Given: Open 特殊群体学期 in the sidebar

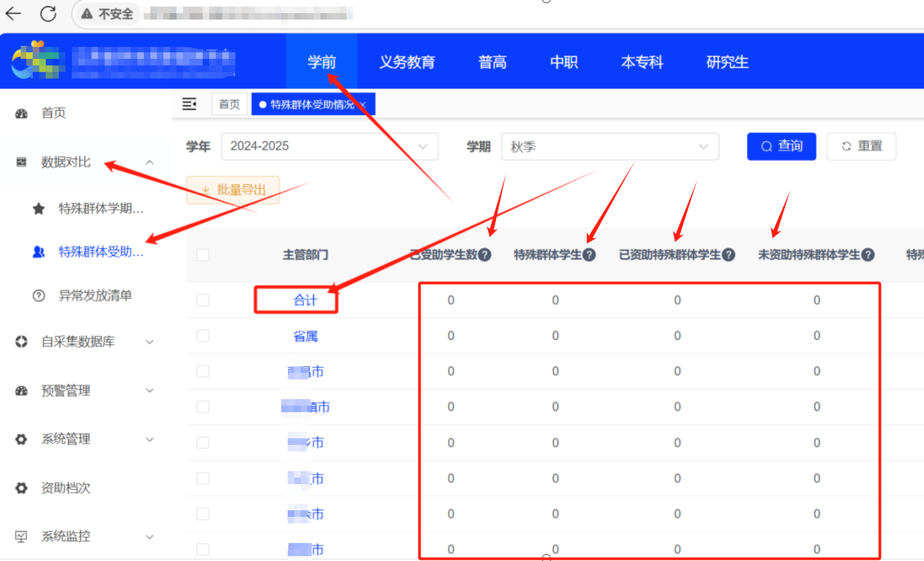Looking at the screenshot, I should click(x=101, y=208).
